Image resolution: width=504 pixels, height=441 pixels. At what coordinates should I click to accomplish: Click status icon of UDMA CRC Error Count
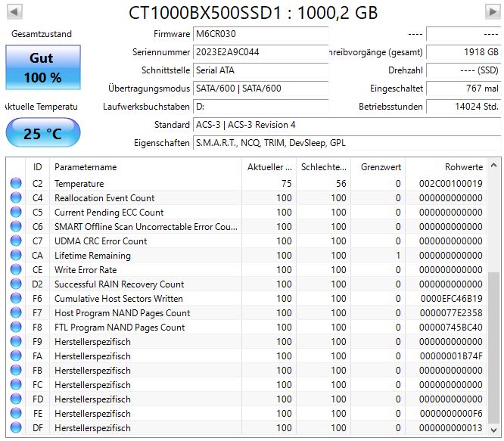coord(16,241)
